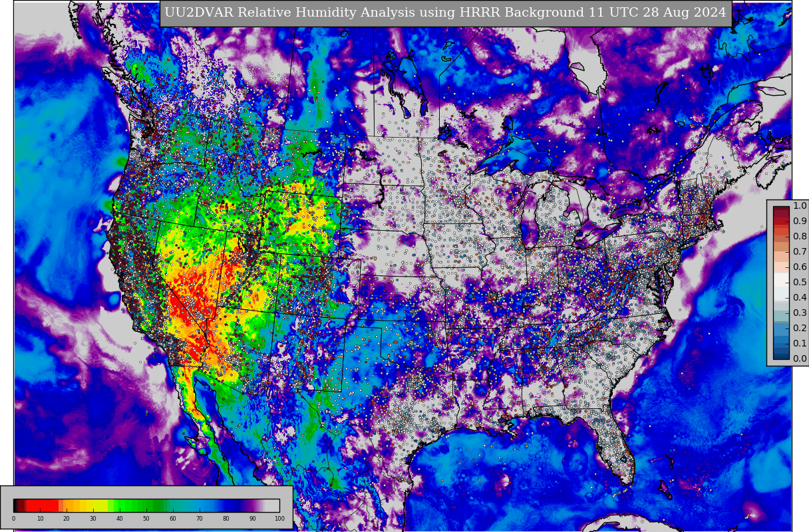The image size is (809, 532).
Task: Click the 0.4 label on the right colorbar
Action: point(800,297)
